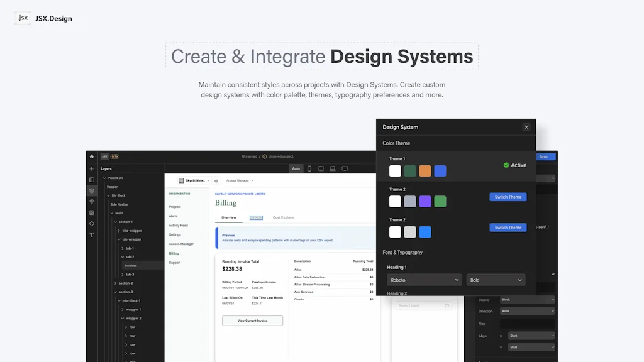This screenshot has width=644, height=362.
Task: Open the add element plus icon
Action: (x=91, y=168)
